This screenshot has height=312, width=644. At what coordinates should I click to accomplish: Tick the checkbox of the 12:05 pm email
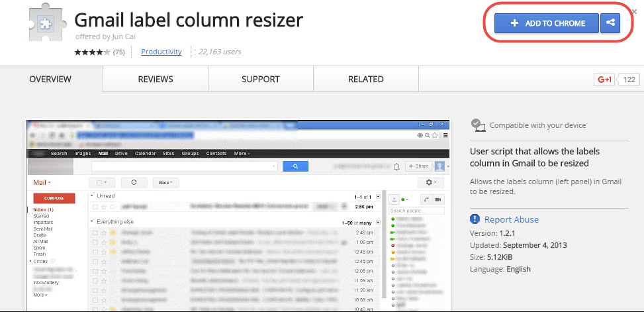pyautogui.click(x=95, y=272)
